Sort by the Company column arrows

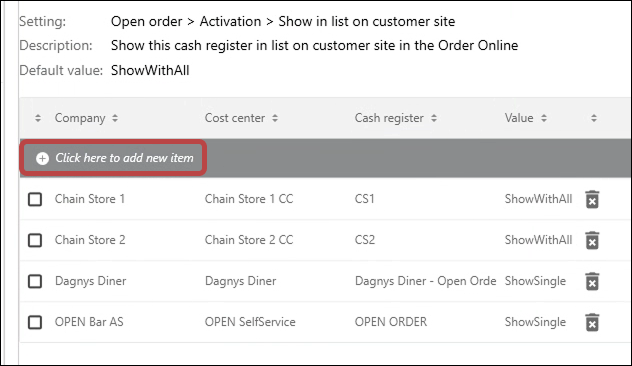pyautogui.click(x=115, y=118)
